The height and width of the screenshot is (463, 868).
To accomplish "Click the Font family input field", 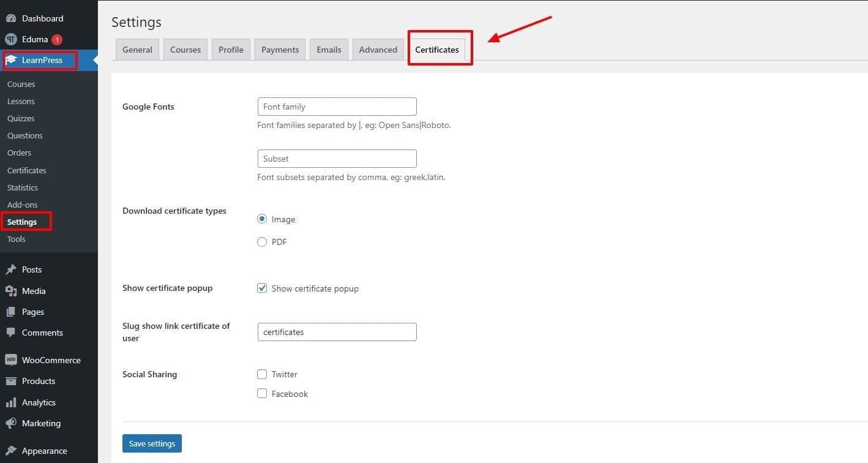I will pyautogui.click(x=337, y=106).
